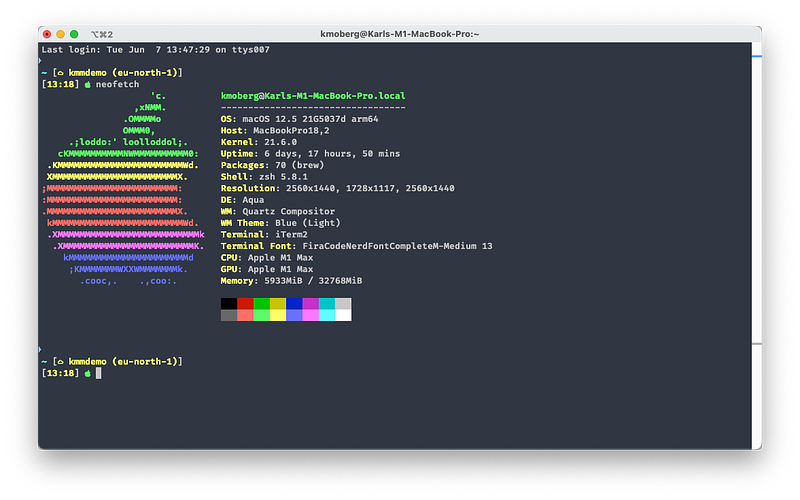
Task: Click the WM Theme value Blue (Light)
Action: point(308,223)
